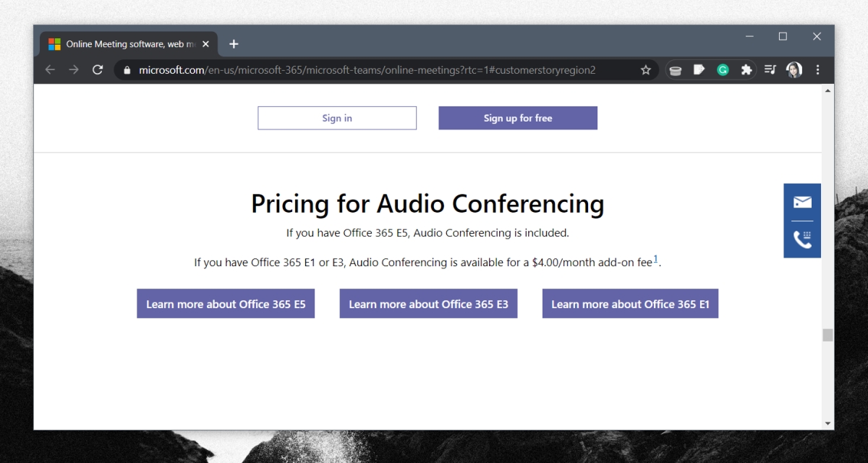Click the envelope contact icon on the page
Image resolution: width=868 pixels, height=463 pixels.
tap(802, 202)
